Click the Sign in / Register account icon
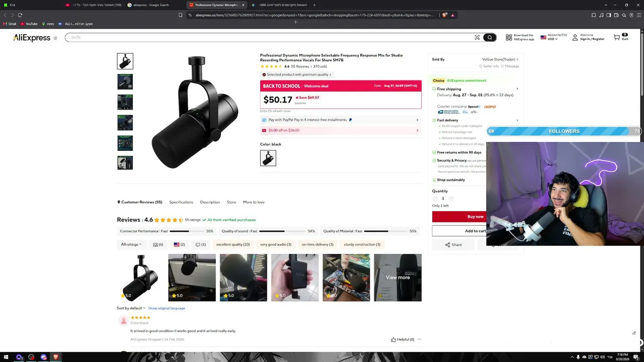This screenshot has width=644, height=362. (x=575, y=38)
